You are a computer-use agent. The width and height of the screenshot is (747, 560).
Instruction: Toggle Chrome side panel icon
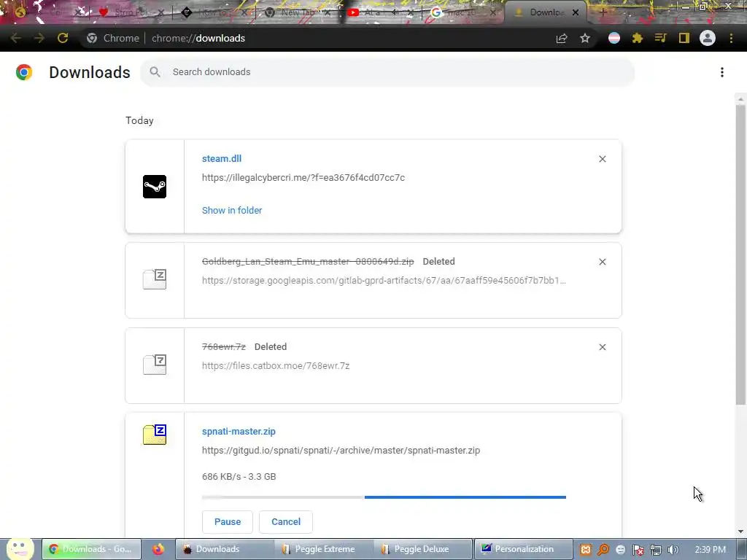684,38
